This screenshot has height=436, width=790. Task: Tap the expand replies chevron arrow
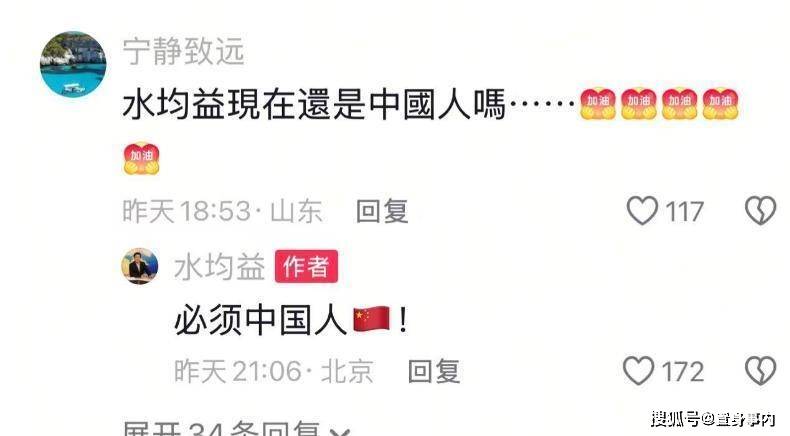point(342,431)
